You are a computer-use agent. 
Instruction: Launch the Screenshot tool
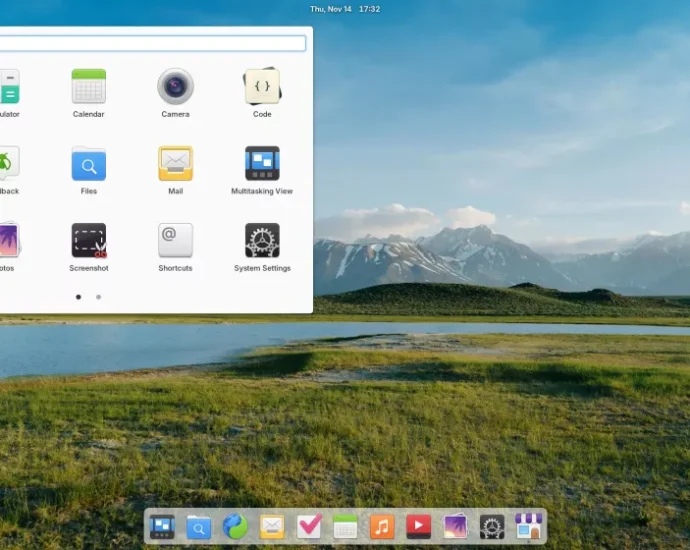point(88,241)
